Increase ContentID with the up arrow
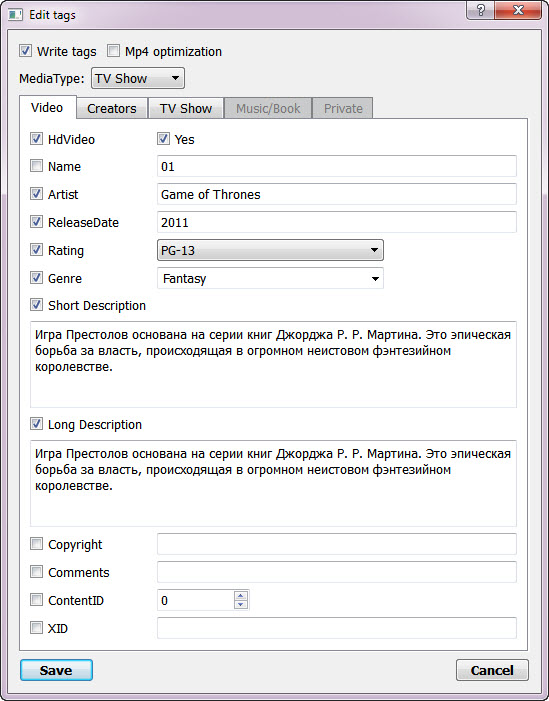549x701 pixels. pos(241,595)
